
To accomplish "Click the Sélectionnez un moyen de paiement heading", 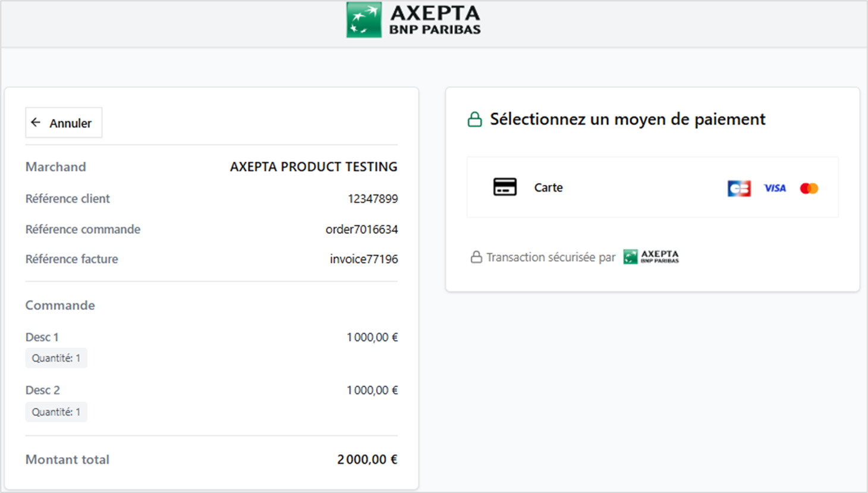I will click(627, 120).
